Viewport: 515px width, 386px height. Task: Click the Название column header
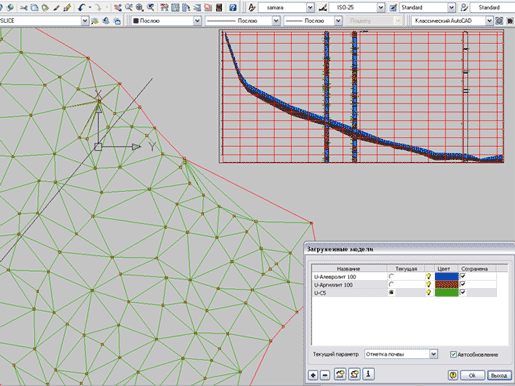point(349,268)
